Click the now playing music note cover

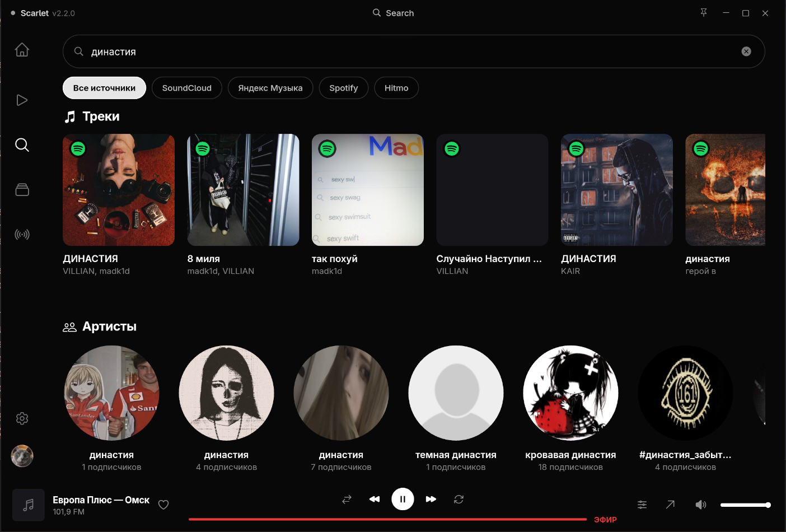pyautogui.click(x=29, y=505)
